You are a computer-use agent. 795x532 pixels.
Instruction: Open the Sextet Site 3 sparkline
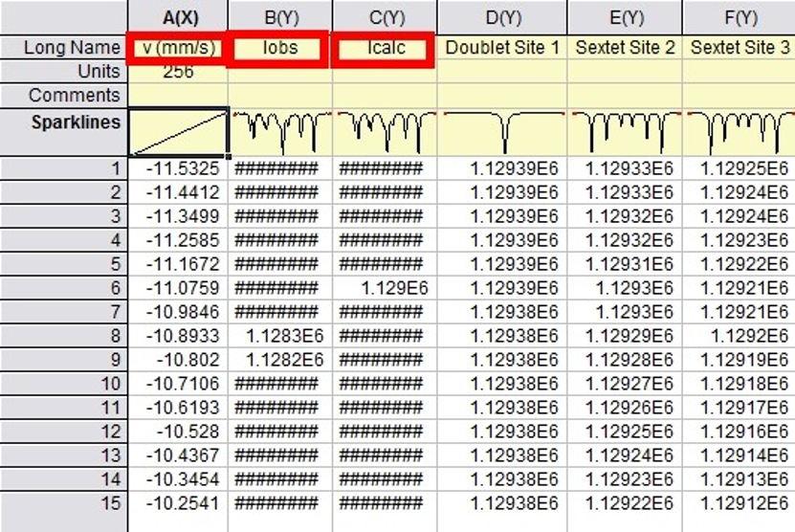739,132
